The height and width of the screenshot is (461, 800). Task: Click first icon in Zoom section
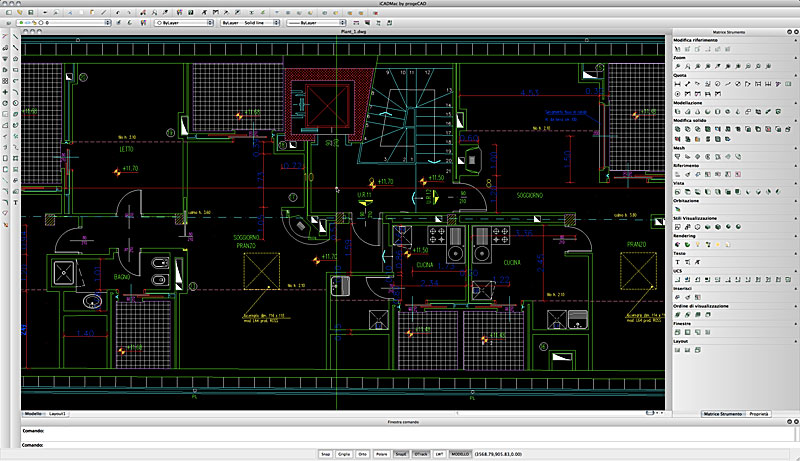pyautogui.click(x=678, y=66)
